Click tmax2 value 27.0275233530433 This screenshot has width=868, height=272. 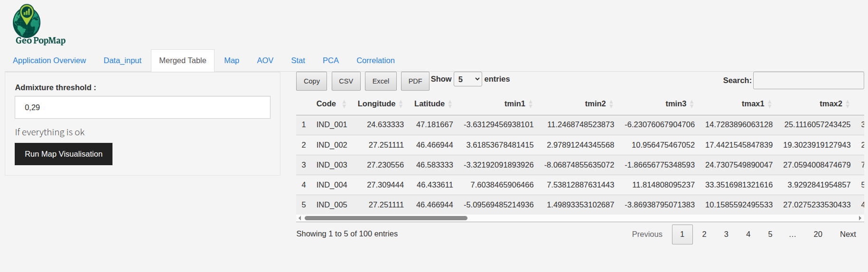[x=817, y=205]
